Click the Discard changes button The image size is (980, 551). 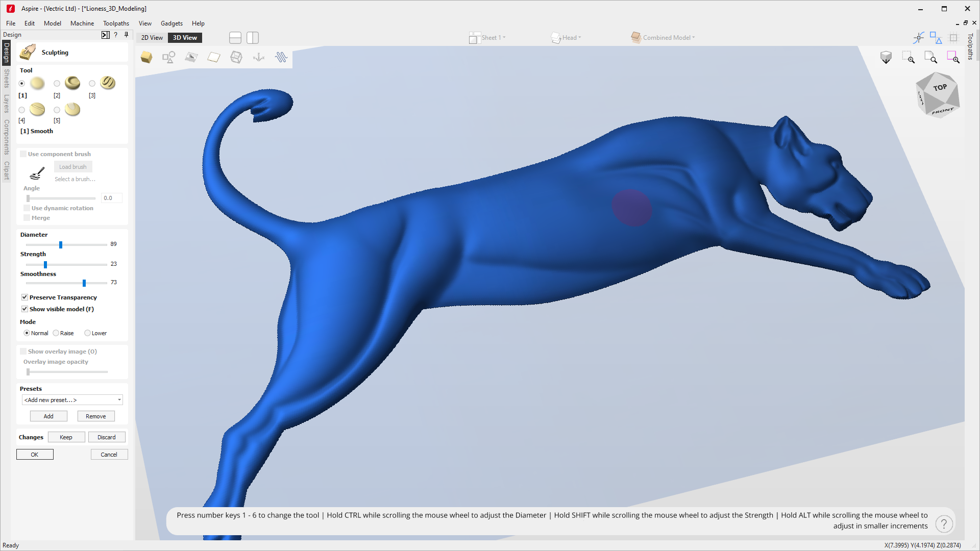click(107, 437)
